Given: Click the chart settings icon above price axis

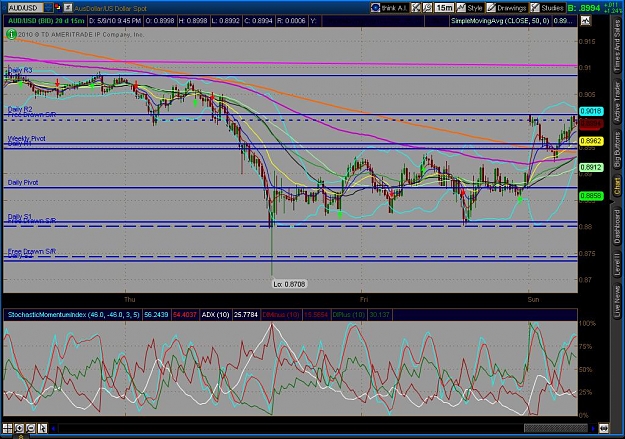Looking at the screenshot, I should click(585, 21).
